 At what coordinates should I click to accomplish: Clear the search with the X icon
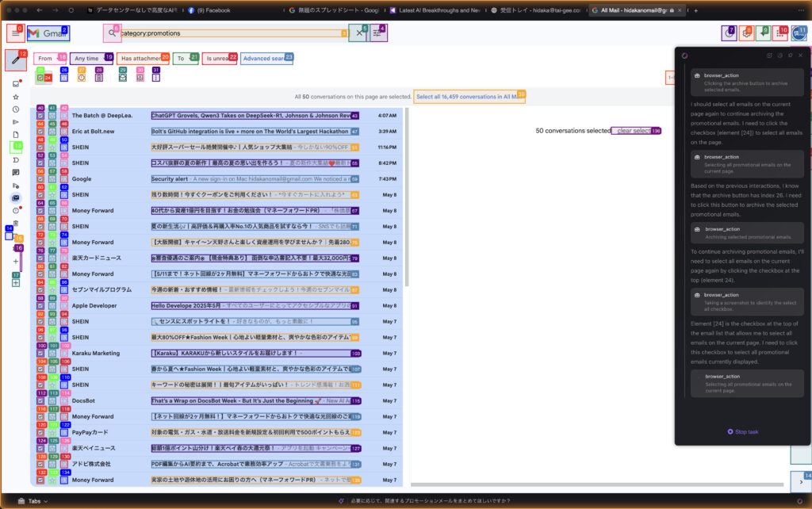pos(359,33)
